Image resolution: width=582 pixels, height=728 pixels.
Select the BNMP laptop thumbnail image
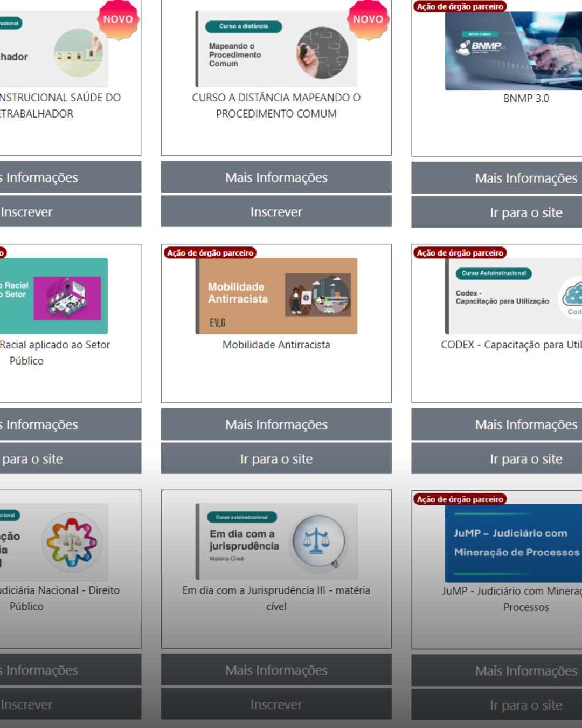point(514,51)
